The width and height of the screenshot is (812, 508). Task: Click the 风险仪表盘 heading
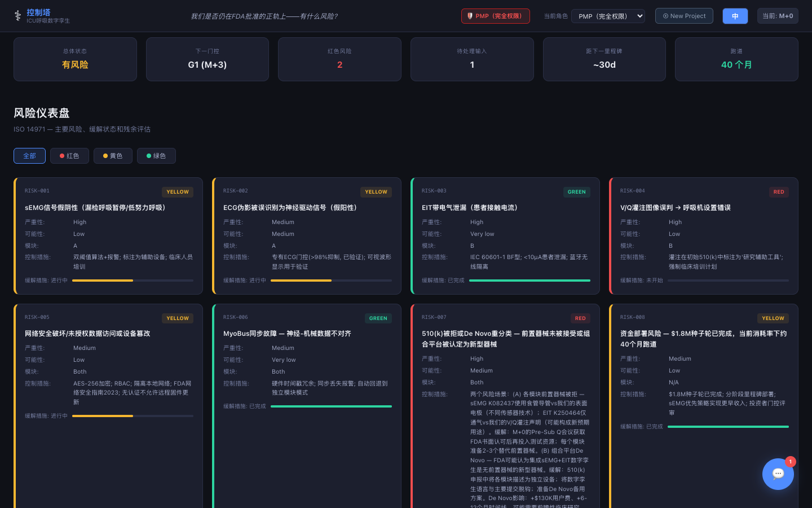(x=42, y=113)
